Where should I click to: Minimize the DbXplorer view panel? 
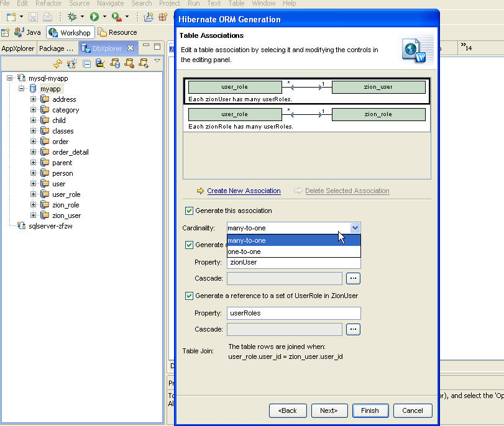tap(146, 45)
